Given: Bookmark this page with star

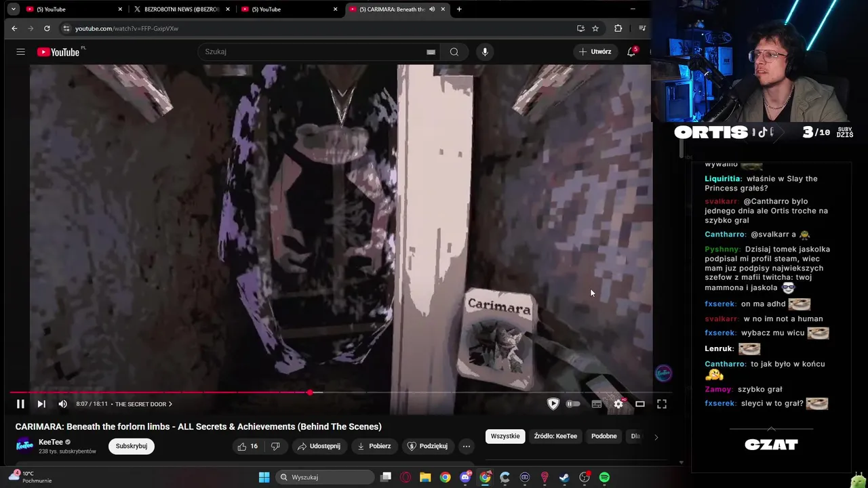Looking at the screenshot, I should click(595, 28).
